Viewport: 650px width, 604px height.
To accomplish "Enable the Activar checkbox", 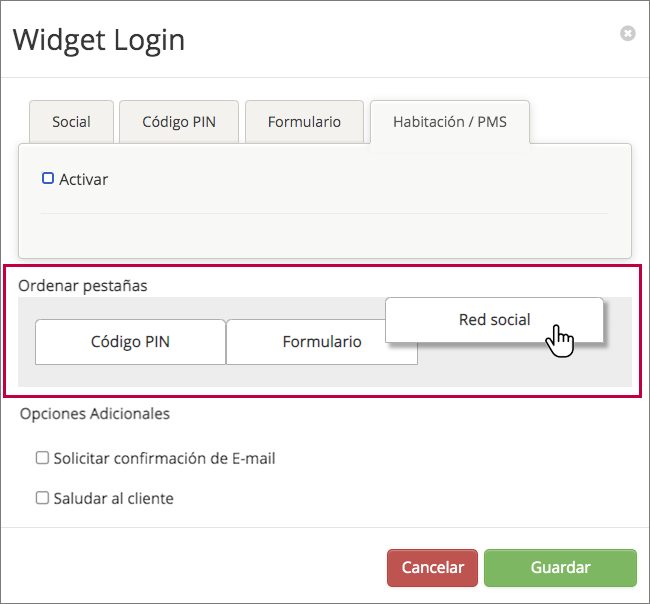I will (x=48, y=179).
